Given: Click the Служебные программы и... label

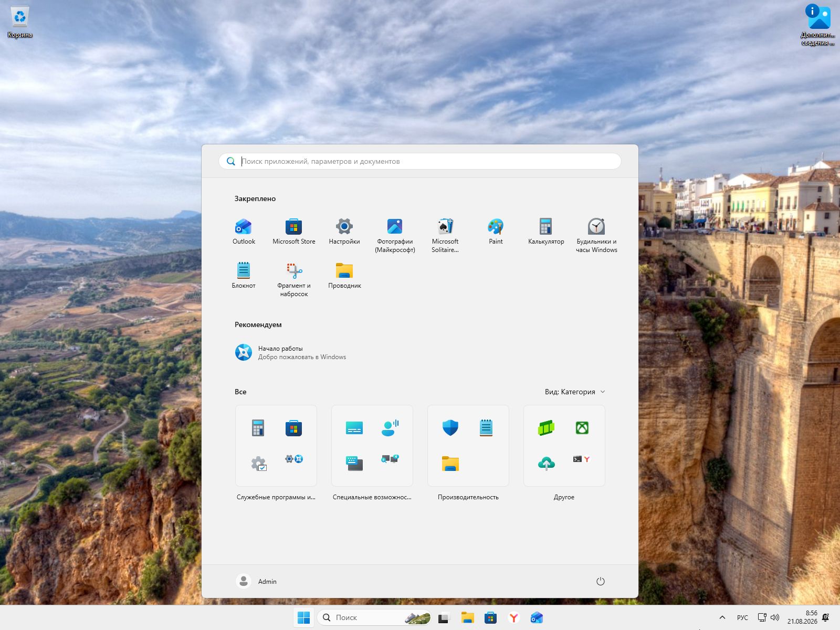Looking at the screenshot, I should coord(276,497).
